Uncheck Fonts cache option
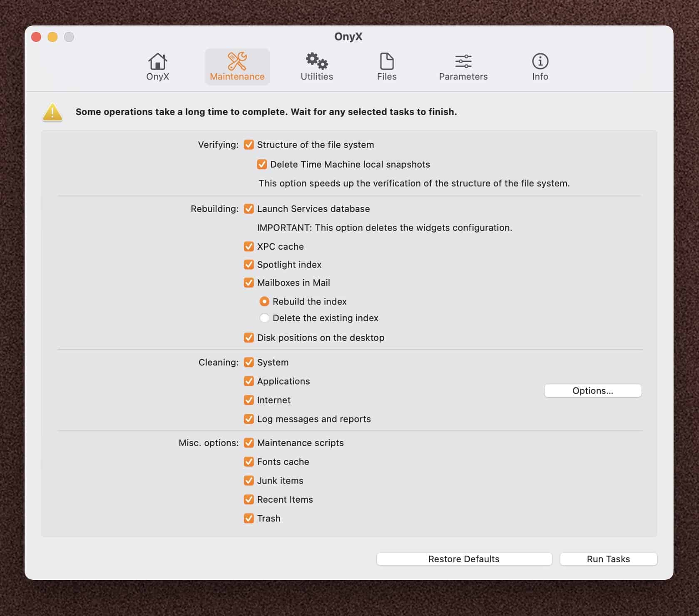Screen dimensions: 699x616 point(249,462)
